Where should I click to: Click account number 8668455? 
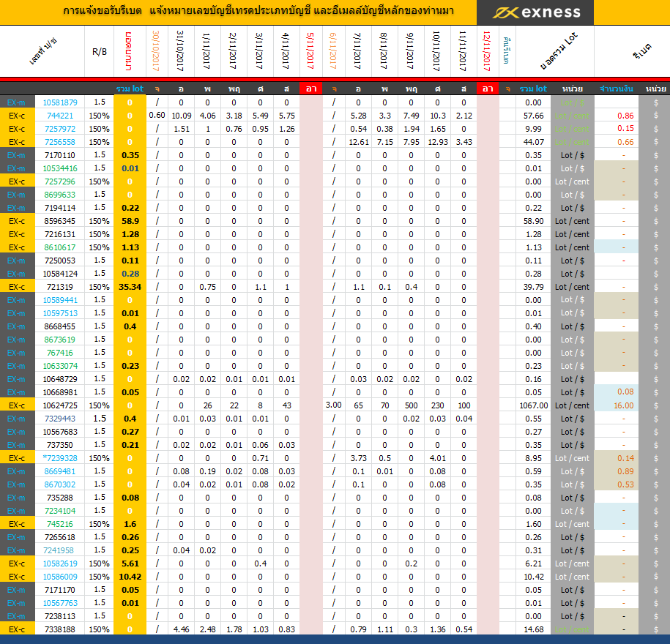[x=60, y=326]
